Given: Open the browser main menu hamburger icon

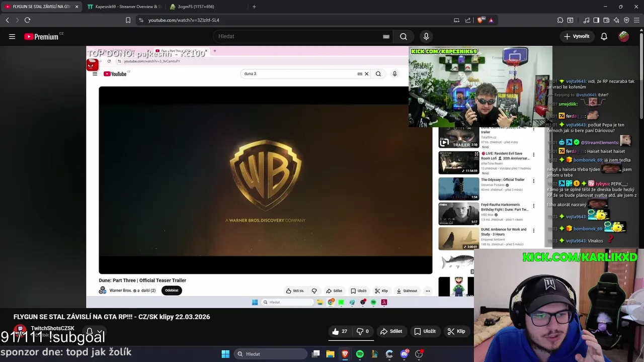Looking at the screenshot, I should coord(637,20).
